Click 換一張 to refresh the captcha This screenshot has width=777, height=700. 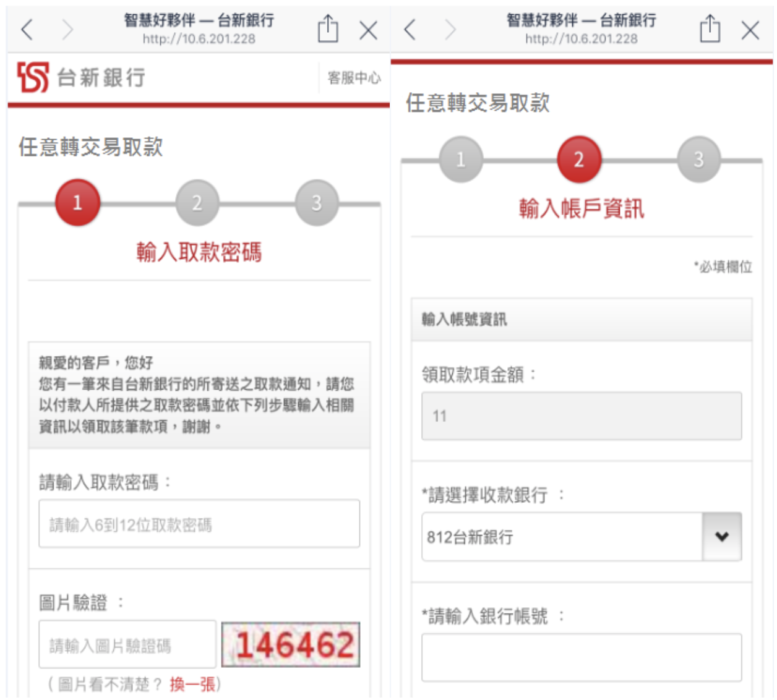tap(192, 684)
